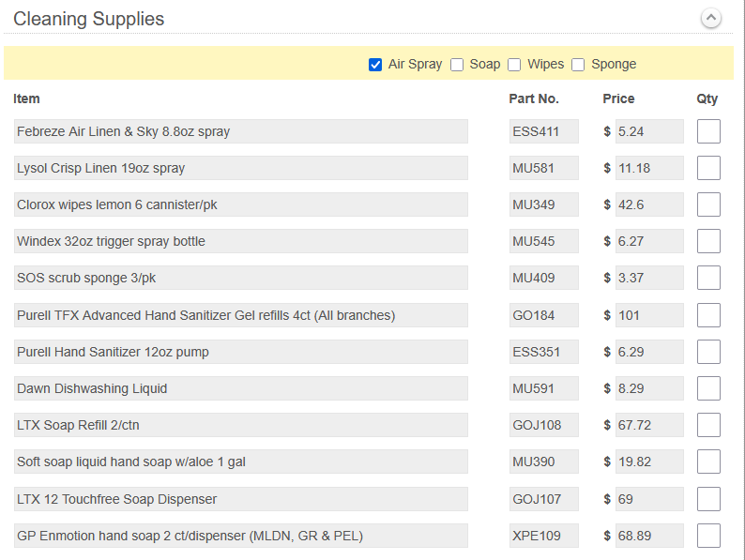
Task: Click the Purell Hand Sanitizer 12oz pump item field
Action: [240, 352]
